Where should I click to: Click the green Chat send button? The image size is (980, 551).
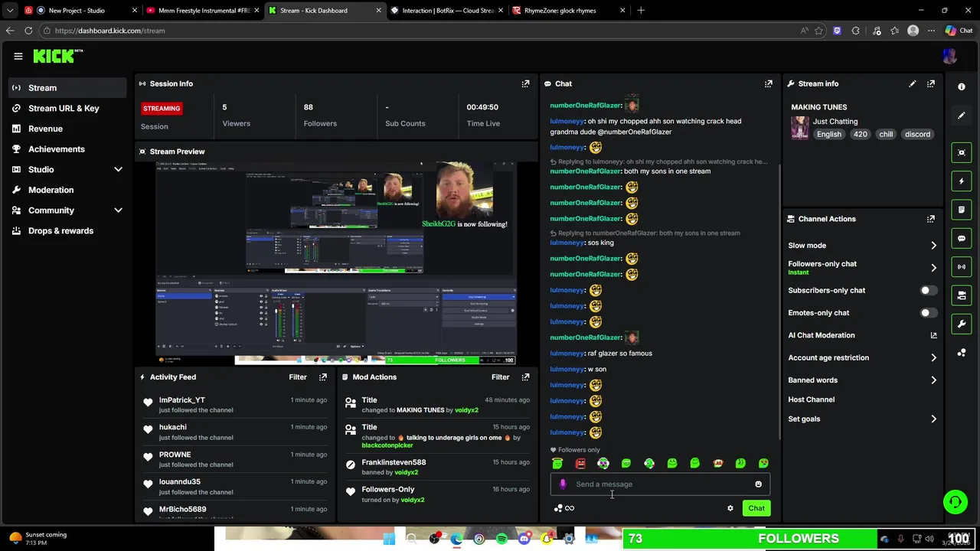pyautogui.click(x=756, y=508)
